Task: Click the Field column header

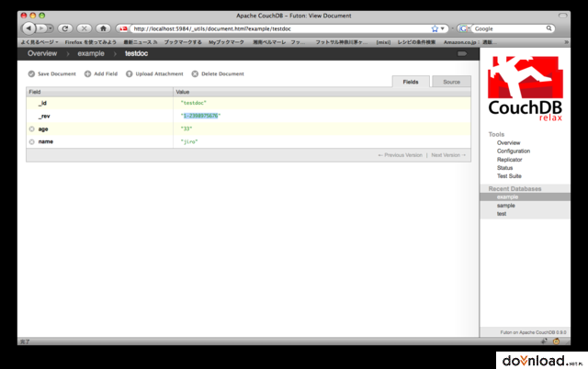Action: [99, 92]
